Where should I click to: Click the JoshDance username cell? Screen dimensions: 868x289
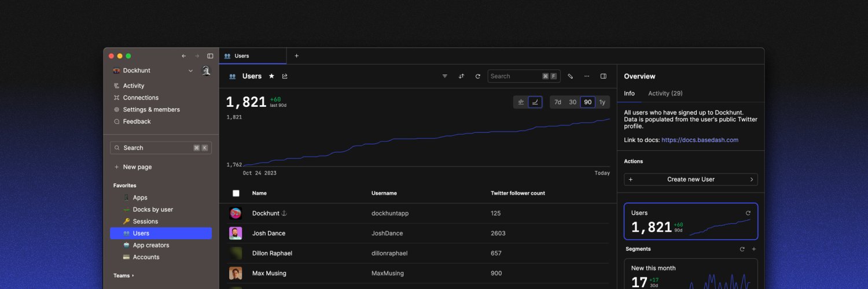[x=387, y=234]
